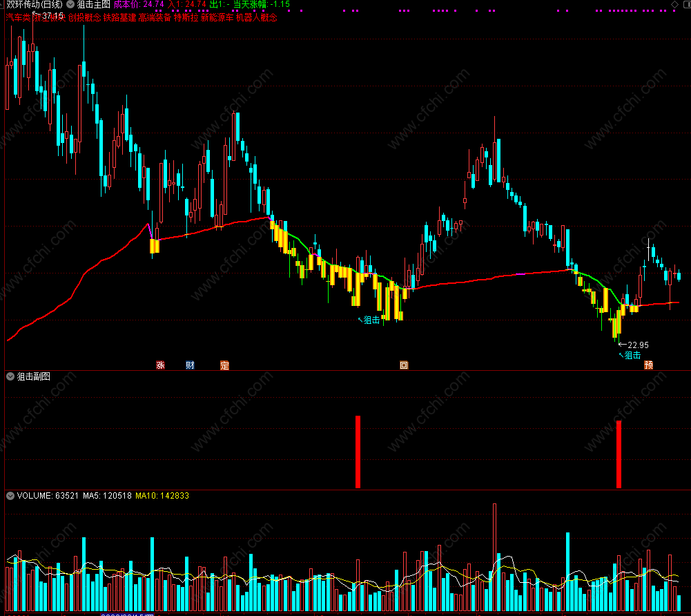The height and width of the screenshot is (616, 691).
Task: Click the 新能源车 sector tag
Action: 217,18
